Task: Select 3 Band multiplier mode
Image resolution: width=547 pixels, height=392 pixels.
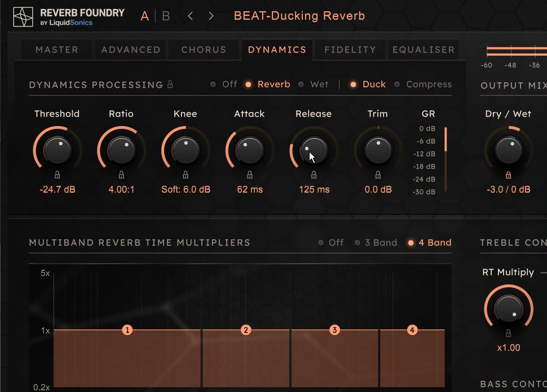Action: coord(376,243)
